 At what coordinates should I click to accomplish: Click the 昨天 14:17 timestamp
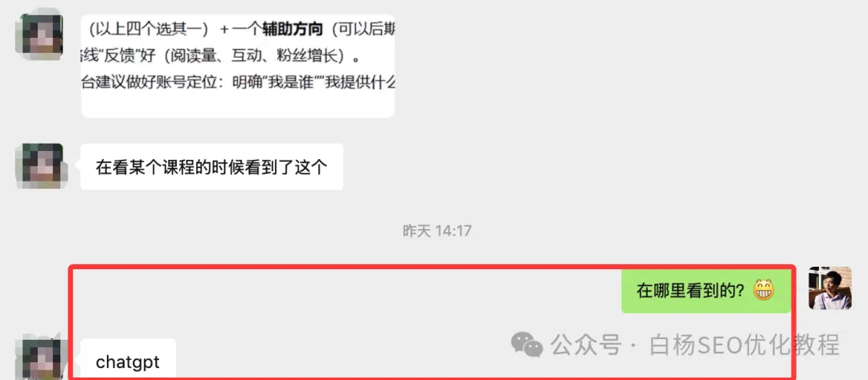(436, 231)
